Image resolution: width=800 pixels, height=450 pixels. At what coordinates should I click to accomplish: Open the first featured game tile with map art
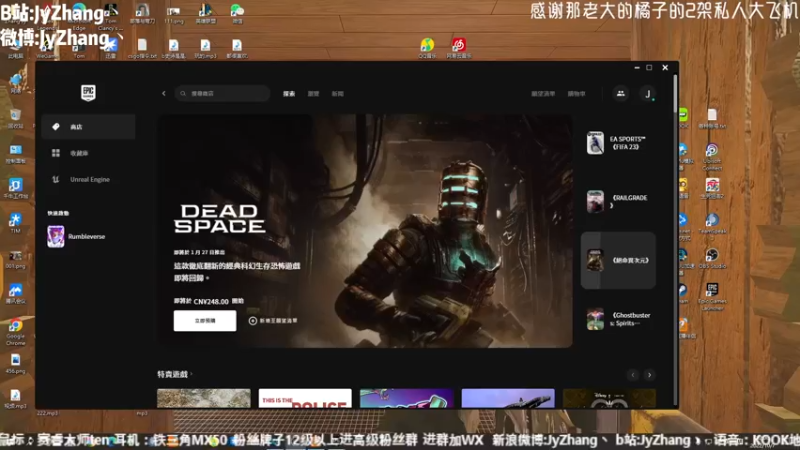(204, 398)
